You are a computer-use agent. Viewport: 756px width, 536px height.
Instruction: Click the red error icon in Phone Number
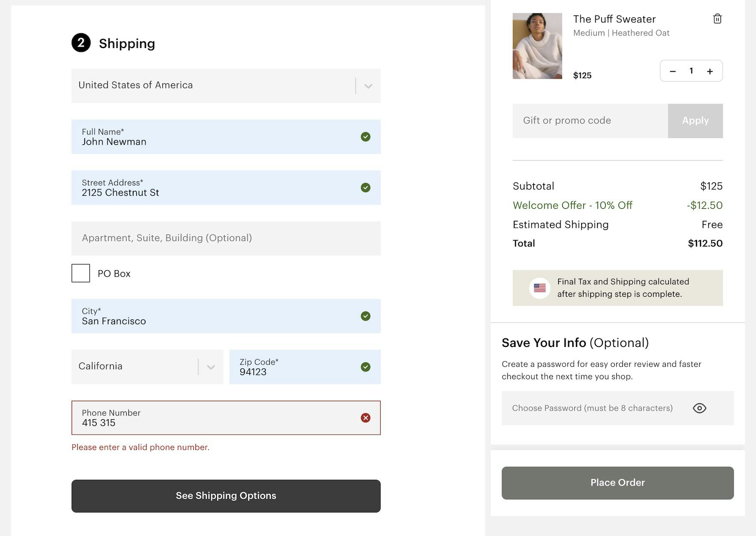point(366,418)
